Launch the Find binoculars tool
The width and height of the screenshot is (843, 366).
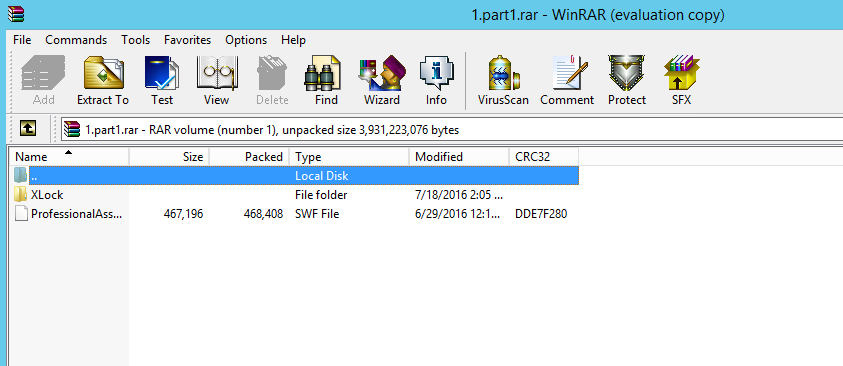point(326,81)
